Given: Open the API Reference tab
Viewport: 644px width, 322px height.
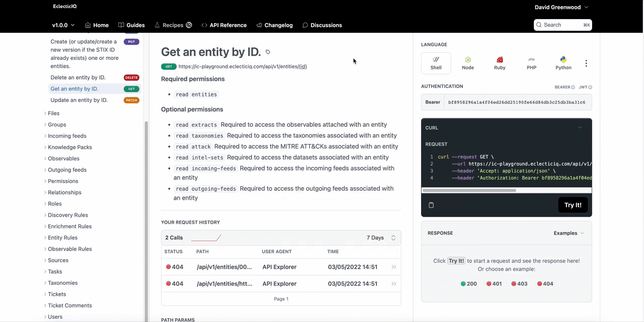Looking at the screenshot, I should (x=224, y=25).
